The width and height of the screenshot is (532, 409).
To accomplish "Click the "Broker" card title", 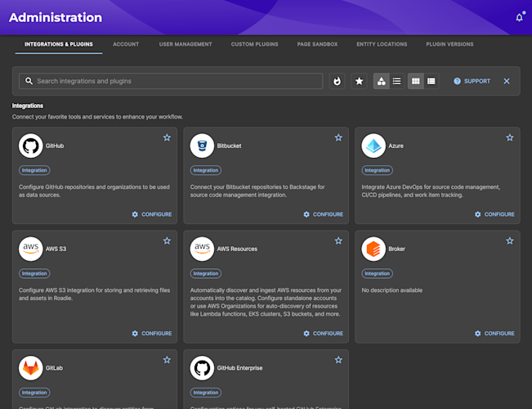I will pyautogui.click(x=396, y=249).
